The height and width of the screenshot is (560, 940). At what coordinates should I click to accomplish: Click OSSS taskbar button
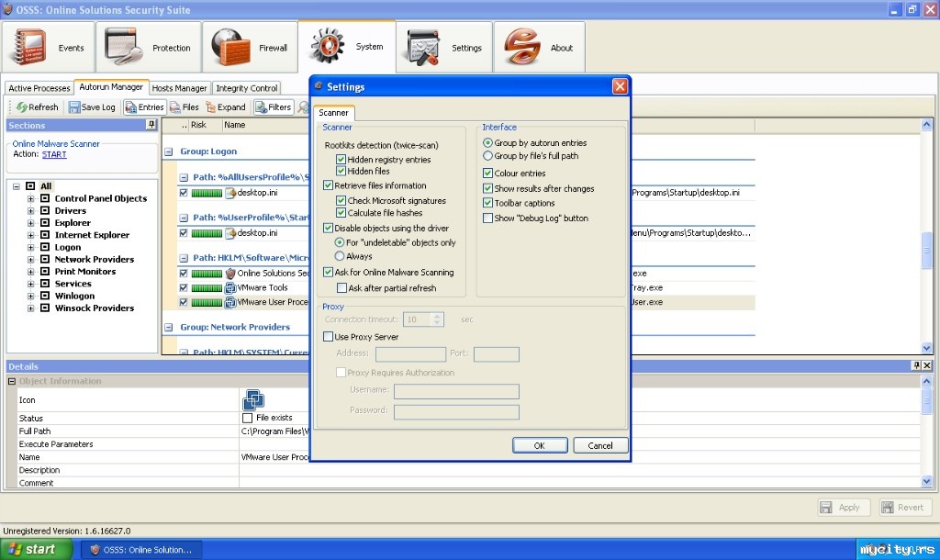pos(142,549)
